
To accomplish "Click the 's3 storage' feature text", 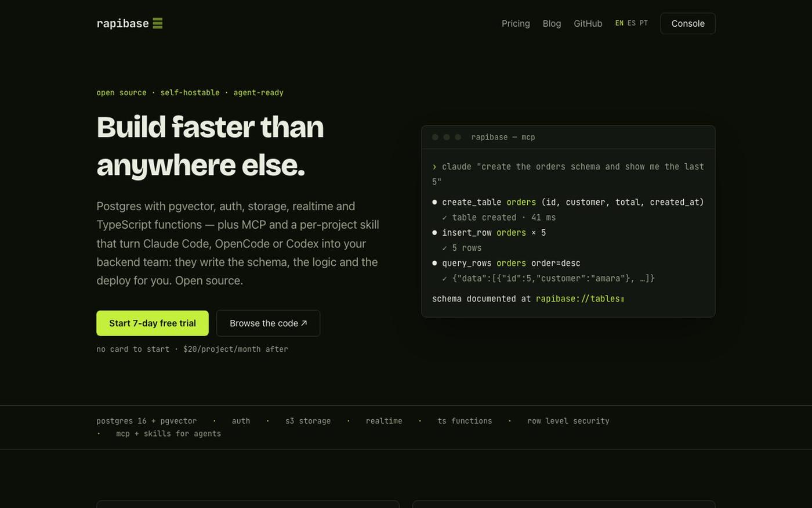I will click(x=308, y=421).
